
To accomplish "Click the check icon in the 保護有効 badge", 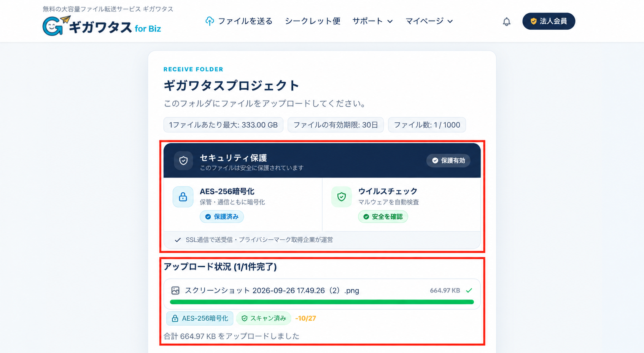I will click(x=435, y=161).
